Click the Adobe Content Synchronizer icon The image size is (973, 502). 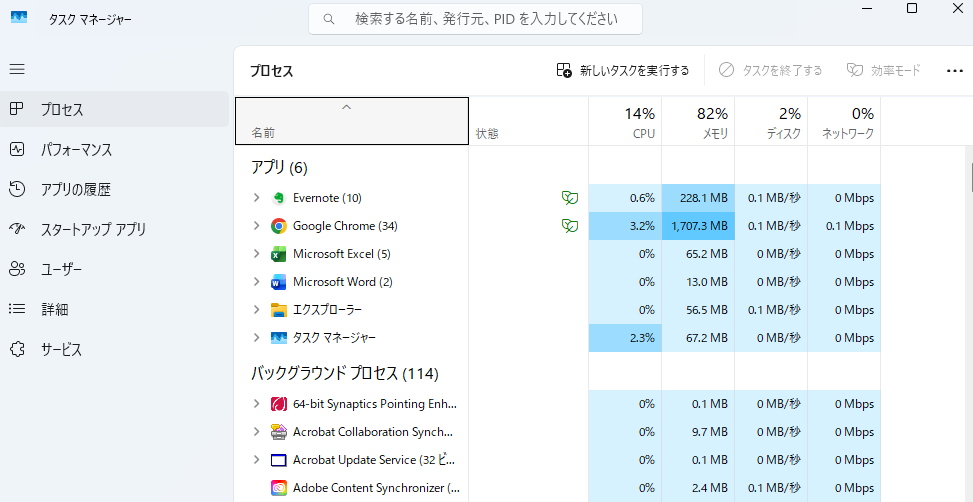click(x=279, y=488)
